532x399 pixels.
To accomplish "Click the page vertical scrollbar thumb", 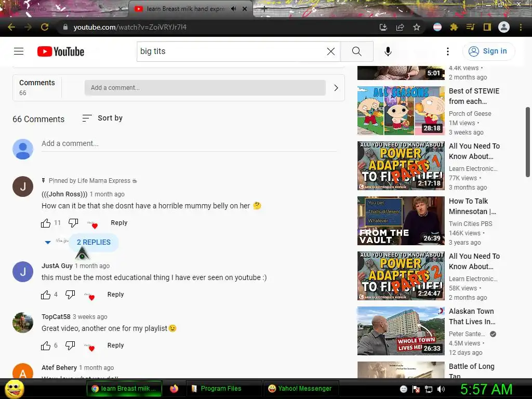I will 528,142.
